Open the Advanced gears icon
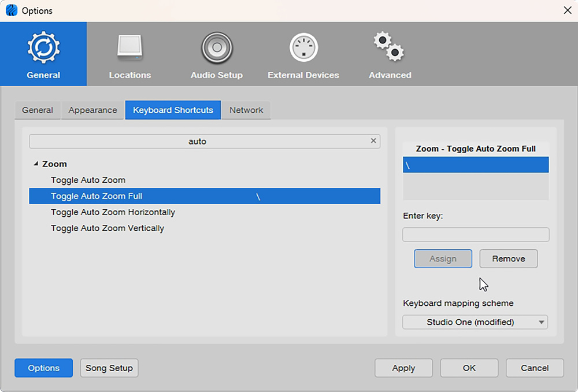Viewport: 578px width, 392px height. 389,47
